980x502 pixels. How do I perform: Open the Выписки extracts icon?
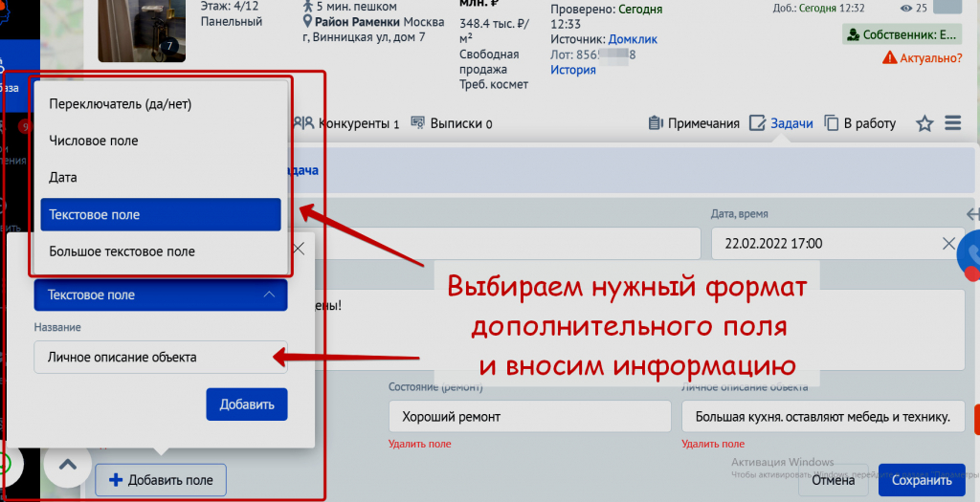(x=417, y=123)
